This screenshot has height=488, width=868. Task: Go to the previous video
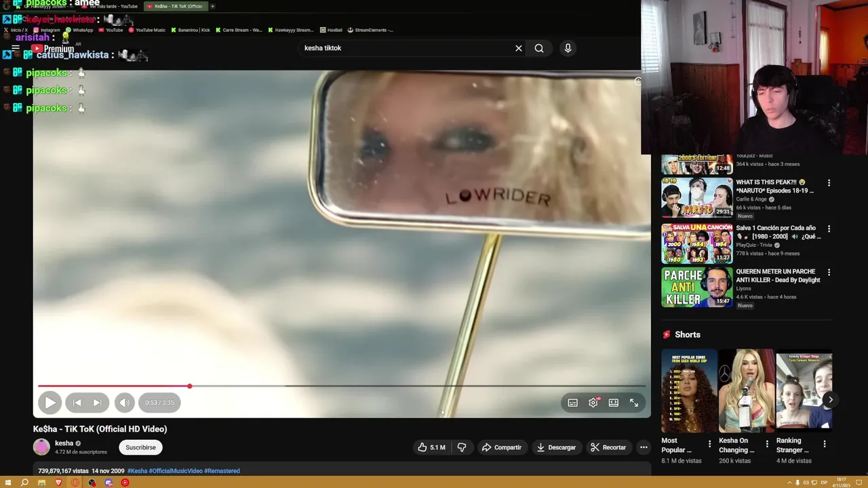77,403
